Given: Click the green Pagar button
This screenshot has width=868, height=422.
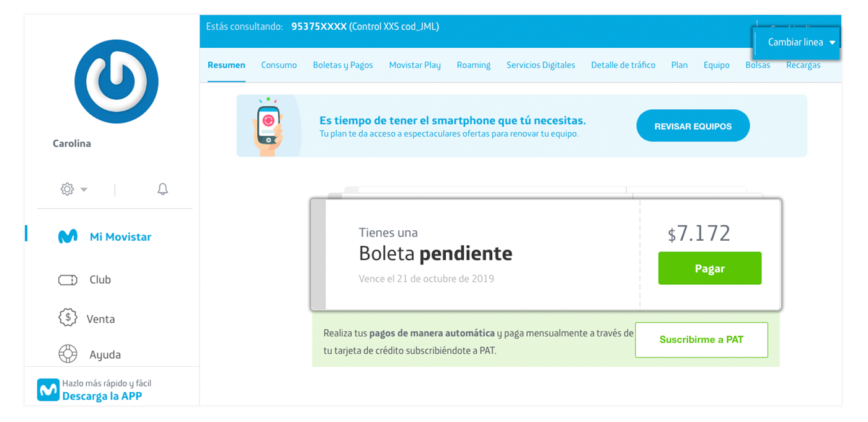Looking at the screenshot, I should 710,268.
